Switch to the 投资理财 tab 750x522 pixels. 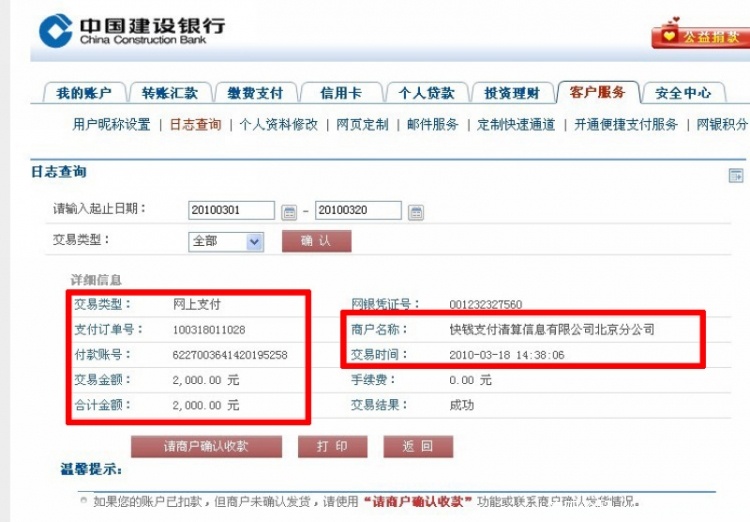point(512,93)
